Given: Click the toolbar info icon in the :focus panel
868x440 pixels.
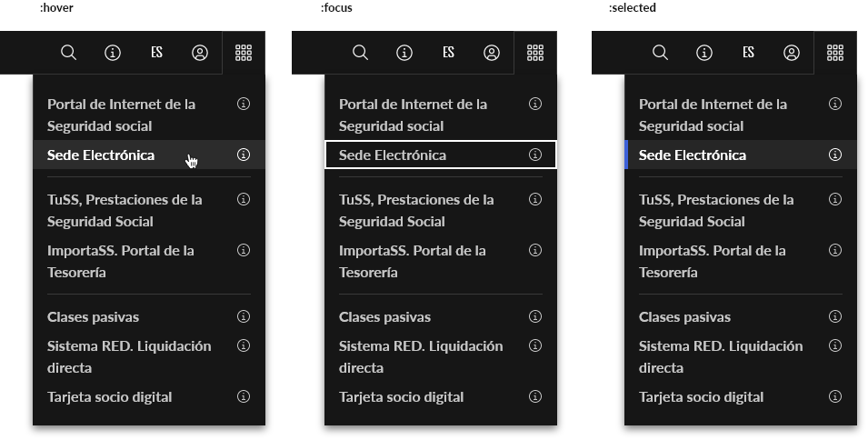Looking at the screenshot, I should (404, 53).
